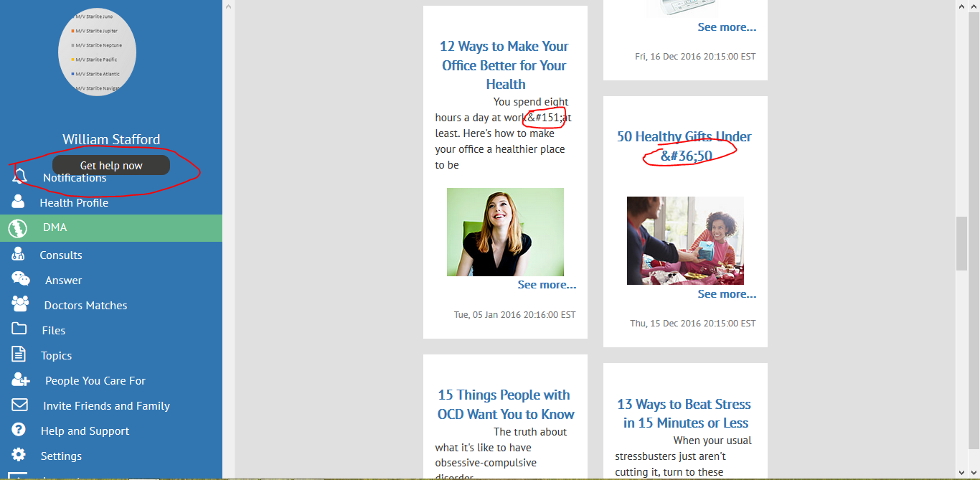Image resolution: width=980 pixels, height=480 pixels.
Task: Open the Files section
Action: (x=54, y=331)
